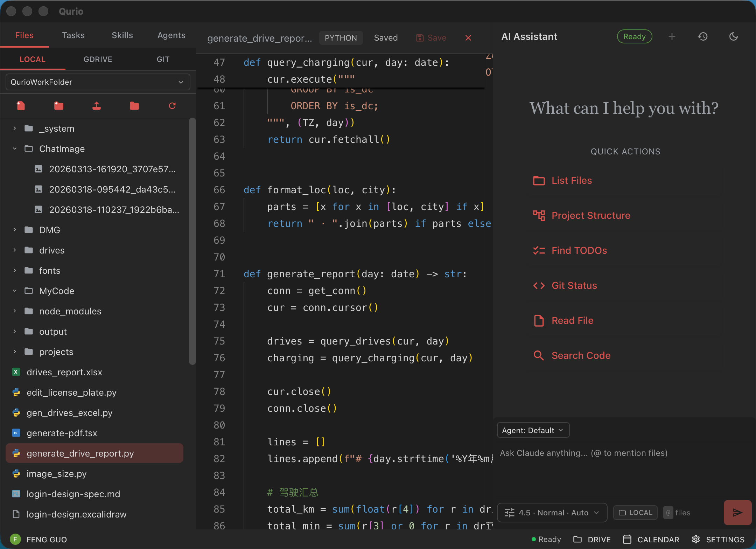Viewport: 756px width, 549px height.
Task: Create a new folder in the file panel
Action: (58, 106)
